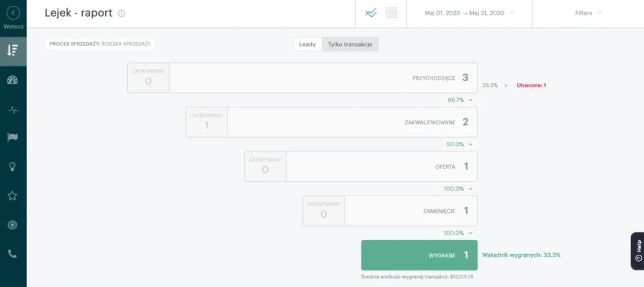Expand the 100.0% chevron below Zamknięcie
644x287 pixels.
(x=470, y=233)
